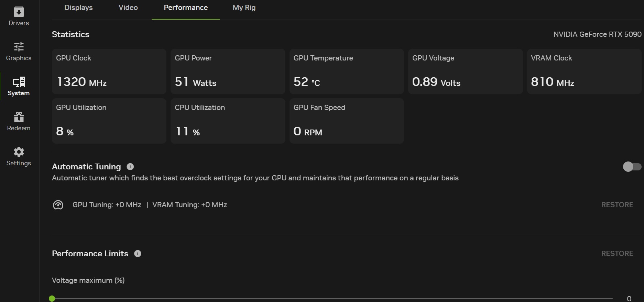The height and width of the screenshot is (302, 644).
Task: Click the tuning speedometer gauge icon
Action: pyautogui.click(x=58, y=205)
